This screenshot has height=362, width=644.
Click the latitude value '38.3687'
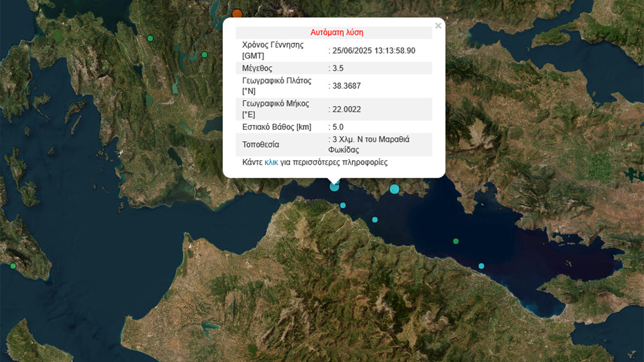coord(347,86)
